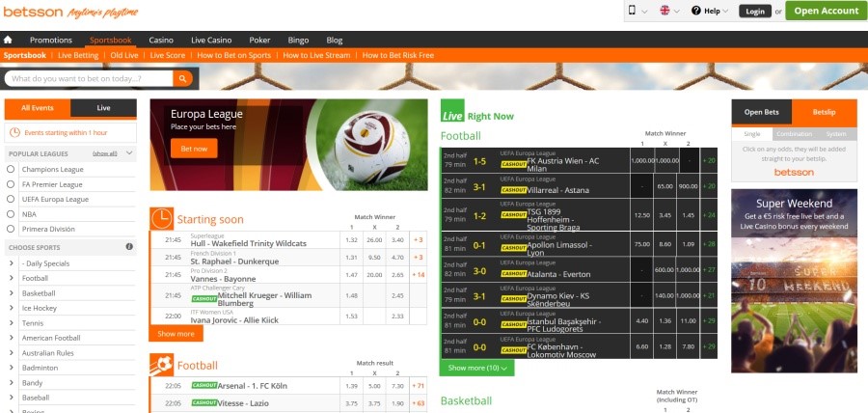This screenshot has width=868, height=413.
Task: Select the FA Premier League radio button
Action: tap(11, 184)
